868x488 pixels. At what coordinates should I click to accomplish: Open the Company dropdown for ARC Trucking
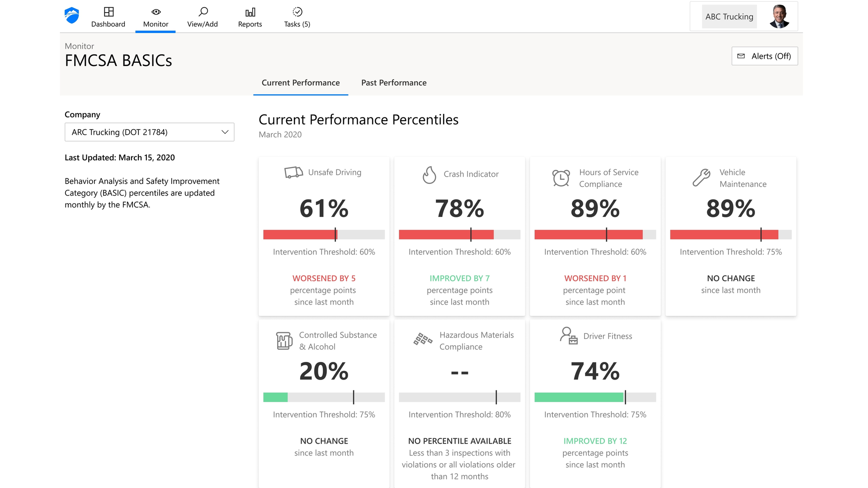pyautogui.click(x=149, y=132)
